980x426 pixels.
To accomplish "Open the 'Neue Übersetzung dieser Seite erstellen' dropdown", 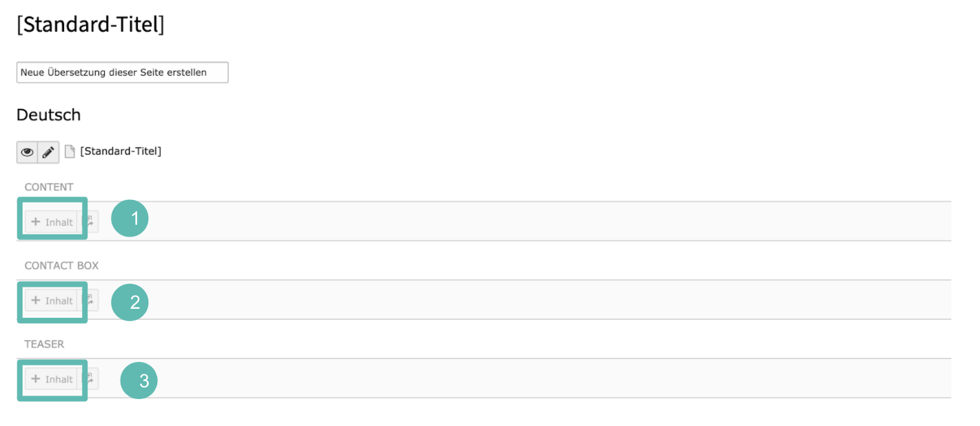I will [x=122, y=72].
